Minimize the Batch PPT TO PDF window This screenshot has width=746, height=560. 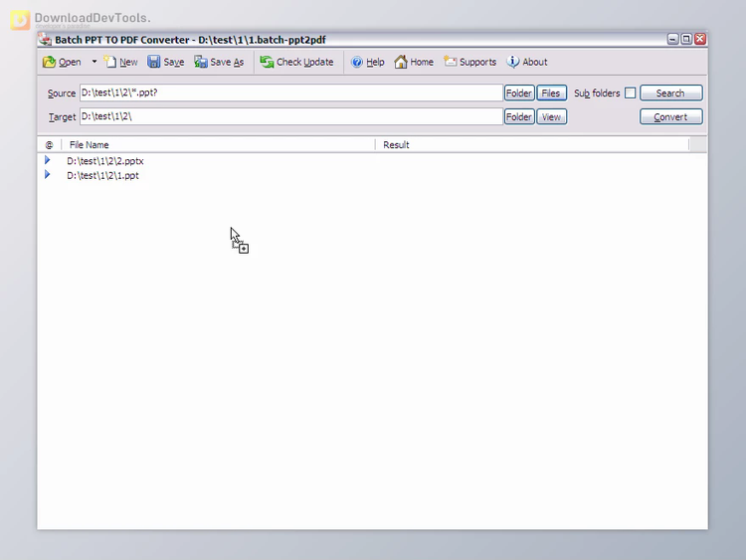672,39
